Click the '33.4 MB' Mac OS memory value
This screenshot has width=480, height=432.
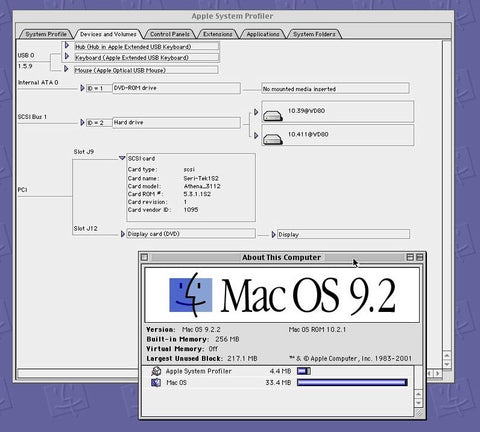pos(278,382)
